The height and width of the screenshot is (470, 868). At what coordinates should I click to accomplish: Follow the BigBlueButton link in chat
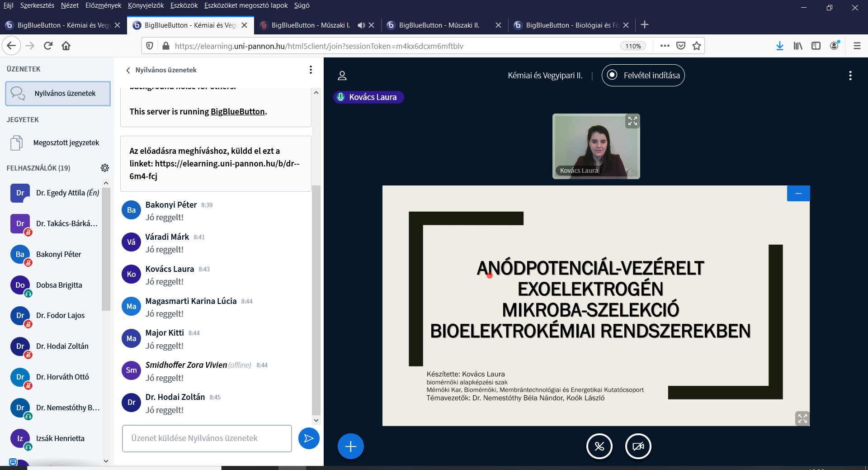pyautogui.click(x=237, y=112)
